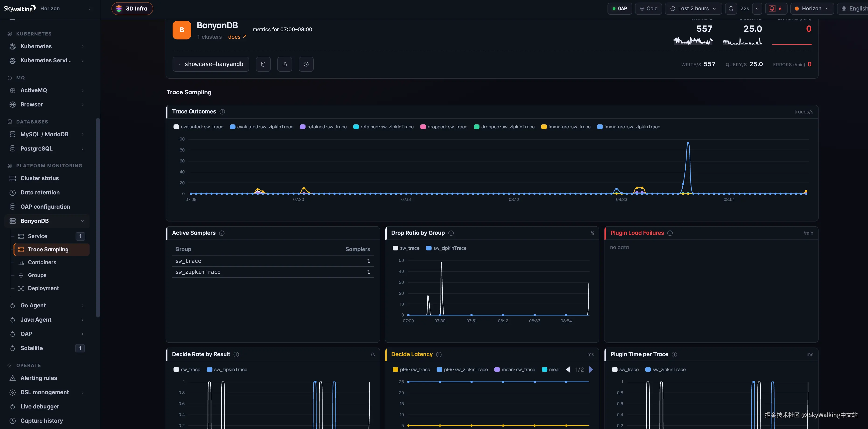Collapse the sidebar with the chevron

point(89,8)
